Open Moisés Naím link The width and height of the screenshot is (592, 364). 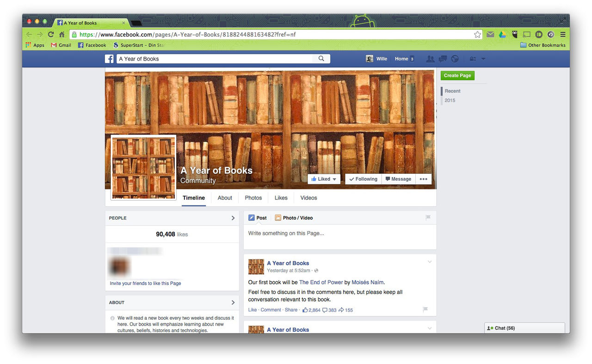[x=368, y=282]
